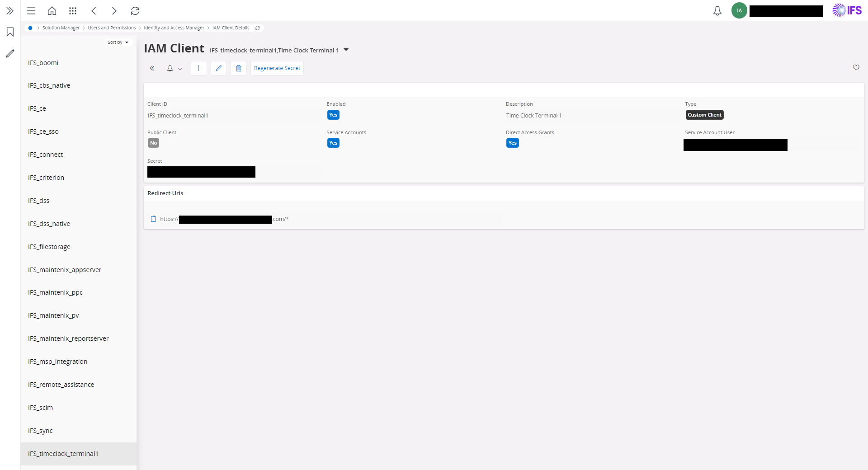Select IFS_timeclock_terminal1 in the client list

tap(79, 454)
